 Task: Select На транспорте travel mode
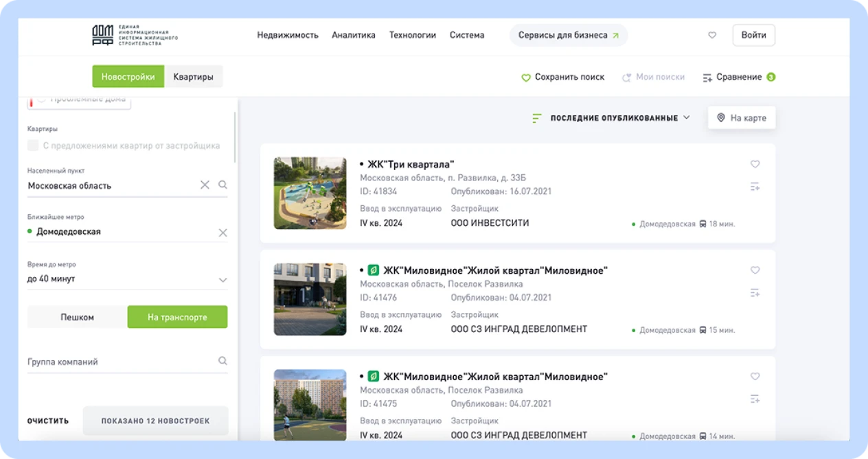point(177,317)
